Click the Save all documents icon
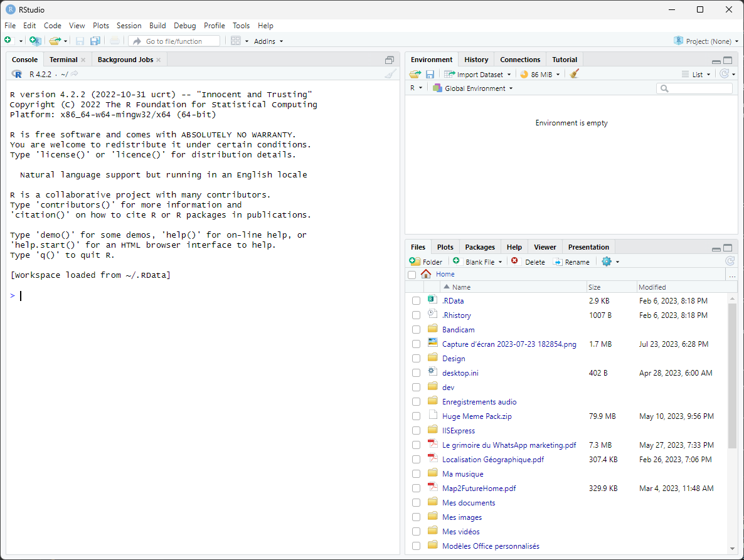Viewport: 744px width, 560px height. [95, 41]
